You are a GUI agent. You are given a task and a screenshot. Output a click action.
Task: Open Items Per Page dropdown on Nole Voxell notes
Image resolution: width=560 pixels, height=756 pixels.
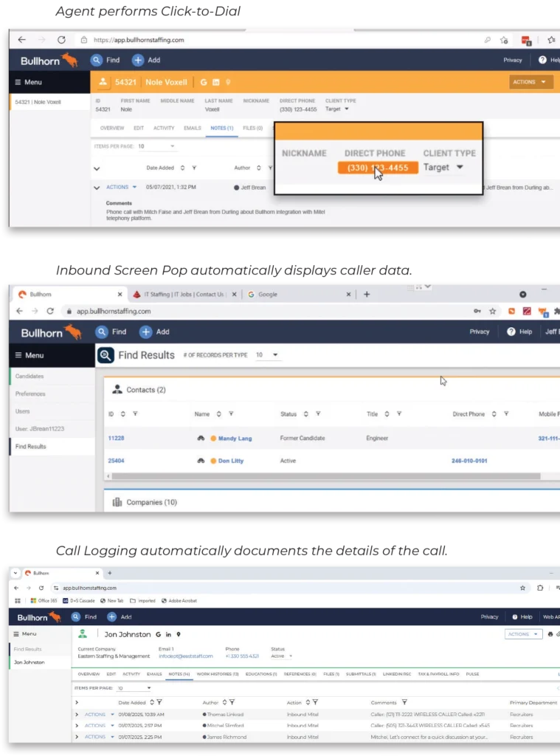pyautogui.click(x=156, y=146)
